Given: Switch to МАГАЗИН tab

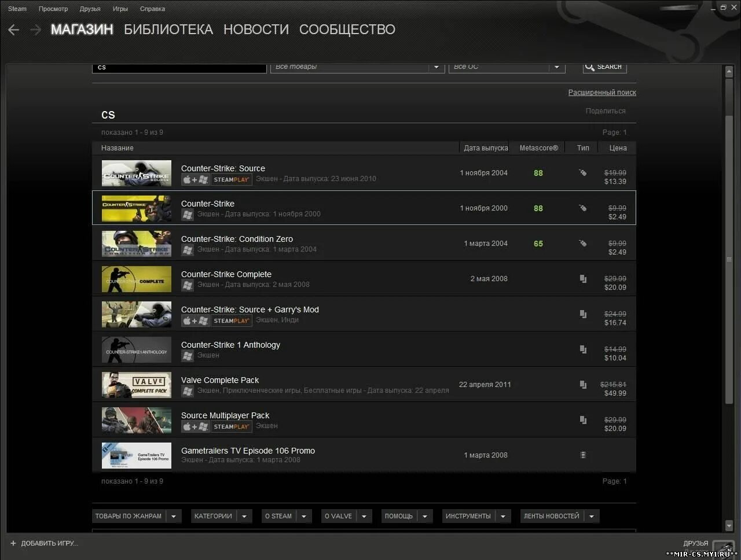Looking at the screenshot, I should click(82, 30).
